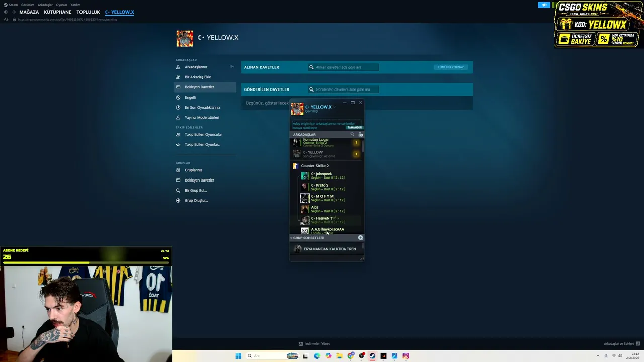Open Arkadaşlarınız via its person icon
Screen dimensions: 644x362
point(178,67)
